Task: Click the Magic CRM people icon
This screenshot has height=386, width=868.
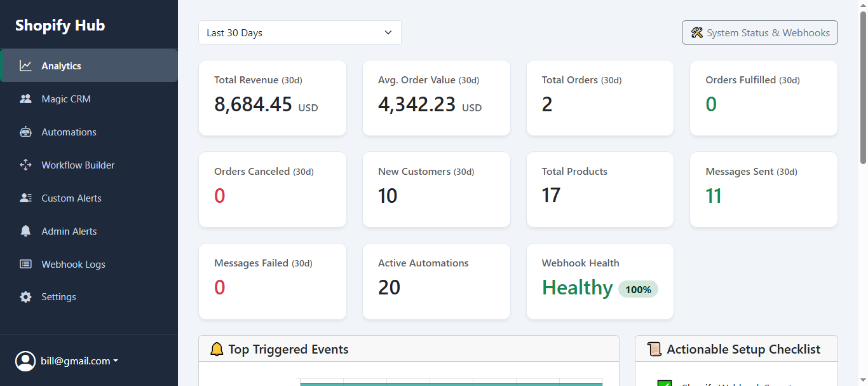Action: point(25,99)
